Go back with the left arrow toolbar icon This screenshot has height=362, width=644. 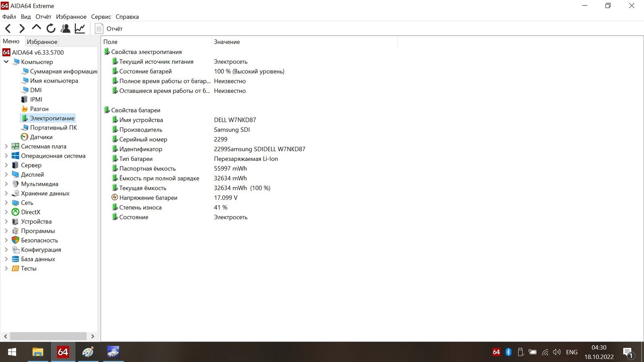(x=8, y=29)
